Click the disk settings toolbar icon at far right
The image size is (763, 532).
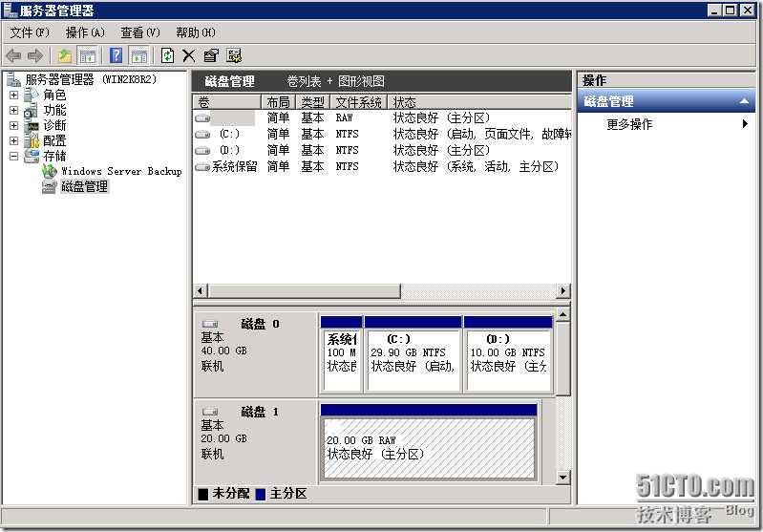point(234,55)
